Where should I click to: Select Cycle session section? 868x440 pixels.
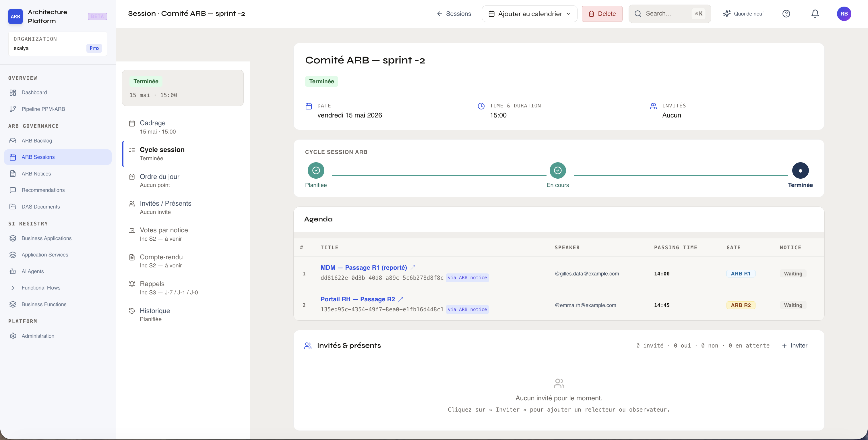(x=183, y=154)
